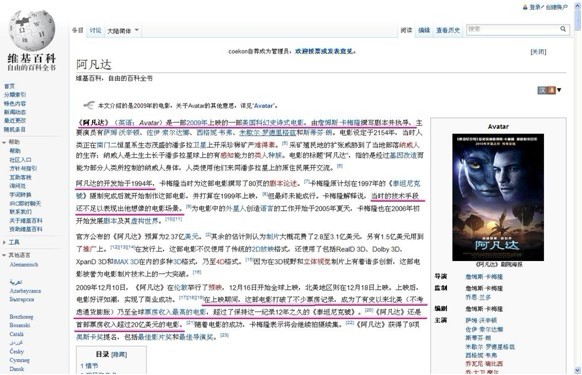Open the 编辑 tab
The image size is (582, 375).
coord(424,30)
